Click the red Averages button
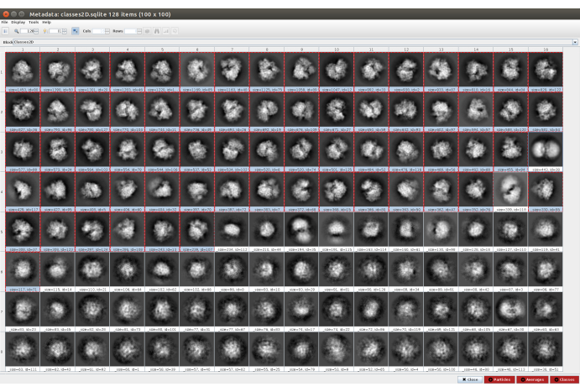The image size is (580, 392). coord(529,379)
